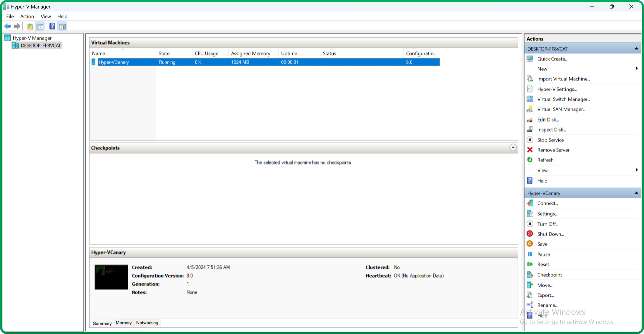Screen dimensions: 644x334
Task: Click the Help link under DESKTOP-FP8VCAT actions
Action: pos(542,181)
